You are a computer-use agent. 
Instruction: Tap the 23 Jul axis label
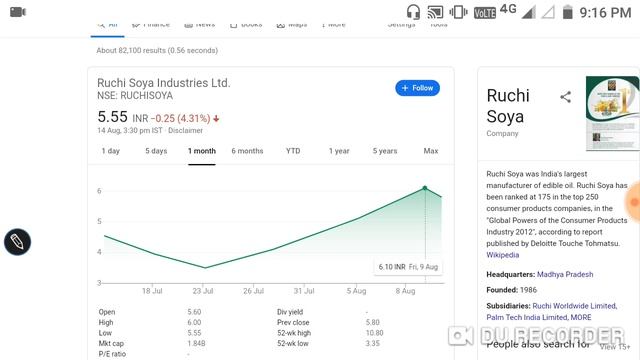coord(203,291)
